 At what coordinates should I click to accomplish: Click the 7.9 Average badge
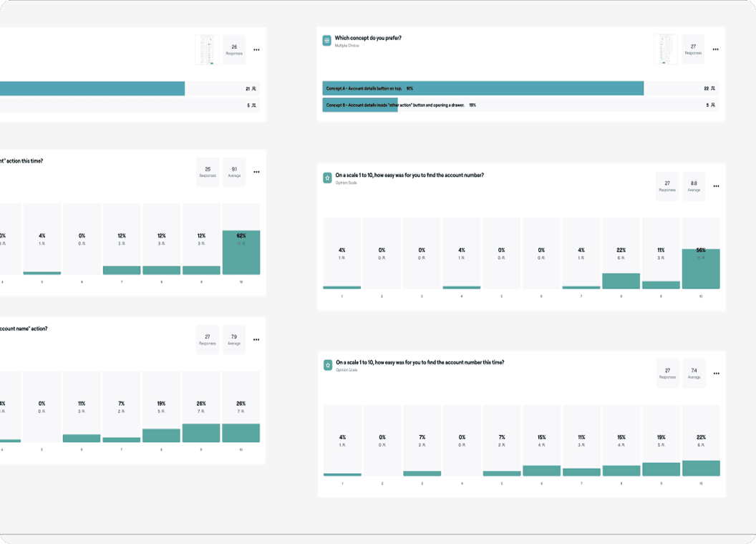[234, 339]
